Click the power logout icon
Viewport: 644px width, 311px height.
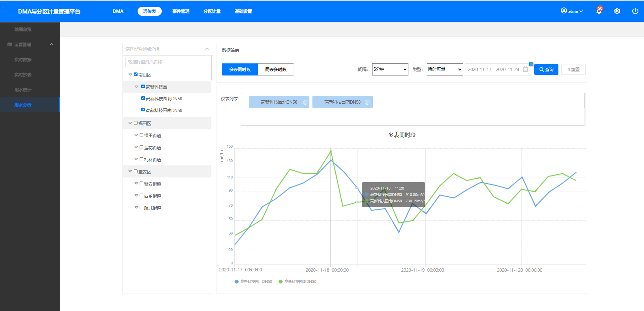coord(635,11)
